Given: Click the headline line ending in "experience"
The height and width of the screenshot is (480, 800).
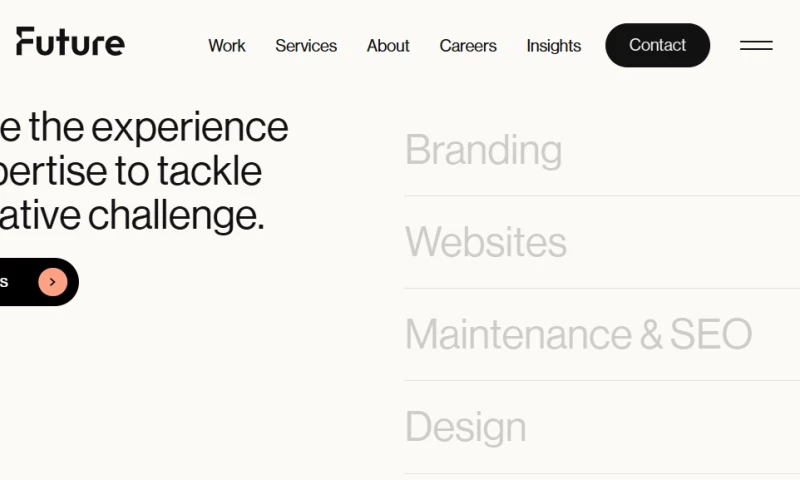Looking at the screenshot, I should click(144, 128).
